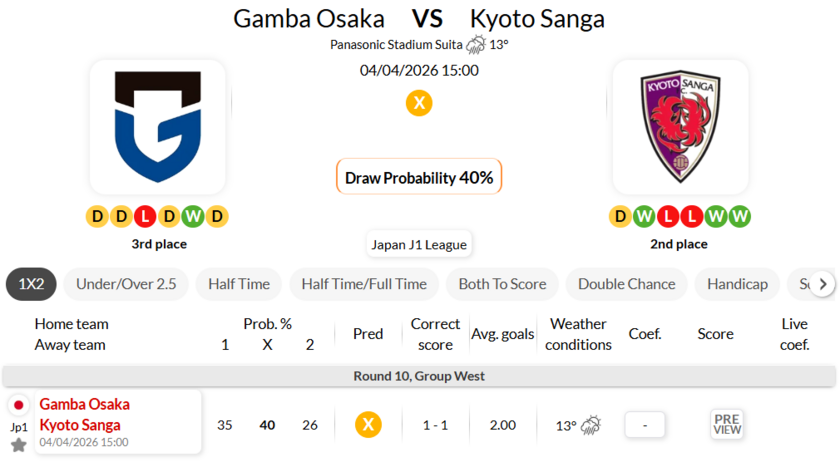Click the top yellow X draw badge
Viewport: 840px width, 462px height.
coord(419,102)
